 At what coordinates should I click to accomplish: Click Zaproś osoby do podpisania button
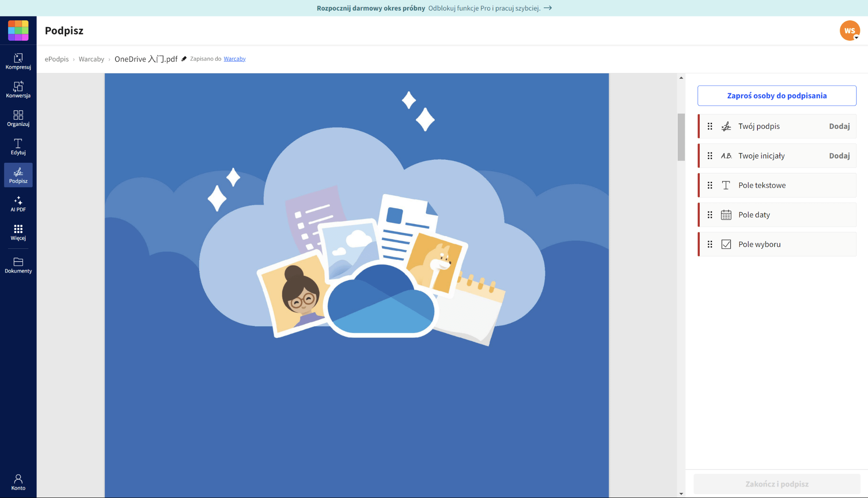(x=777, y=96)
